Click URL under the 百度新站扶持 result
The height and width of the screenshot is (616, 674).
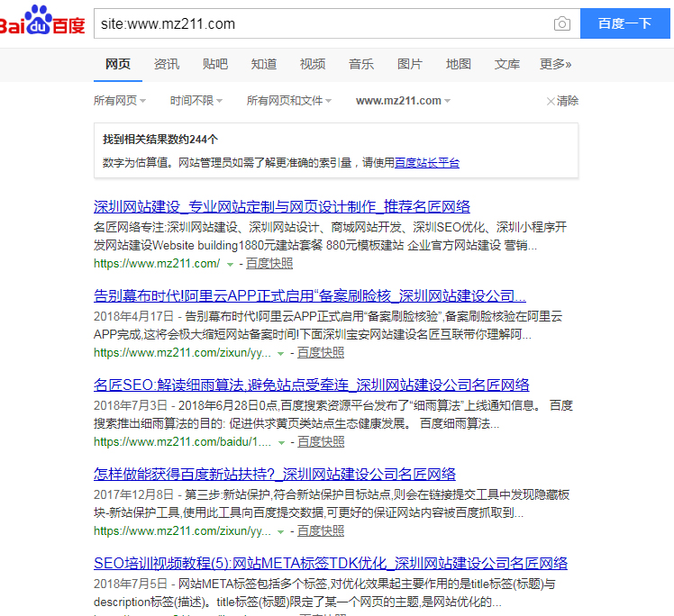(x=182, y=531)
